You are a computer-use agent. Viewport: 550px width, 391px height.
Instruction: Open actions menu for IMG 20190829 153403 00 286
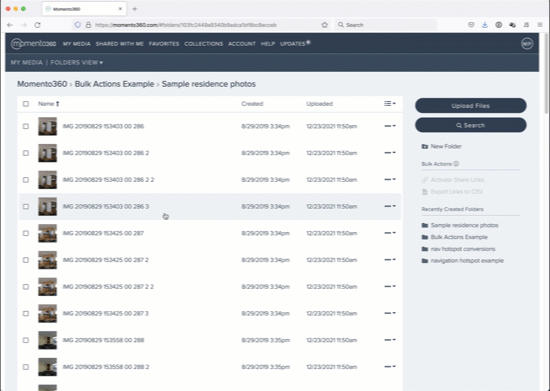click(390, 126)
